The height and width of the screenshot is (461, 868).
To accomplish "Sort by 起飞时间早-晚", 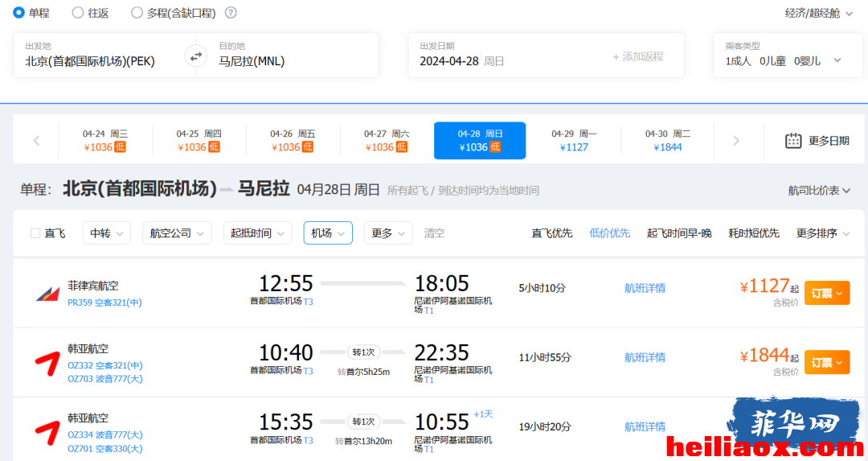I will [679, 233].
